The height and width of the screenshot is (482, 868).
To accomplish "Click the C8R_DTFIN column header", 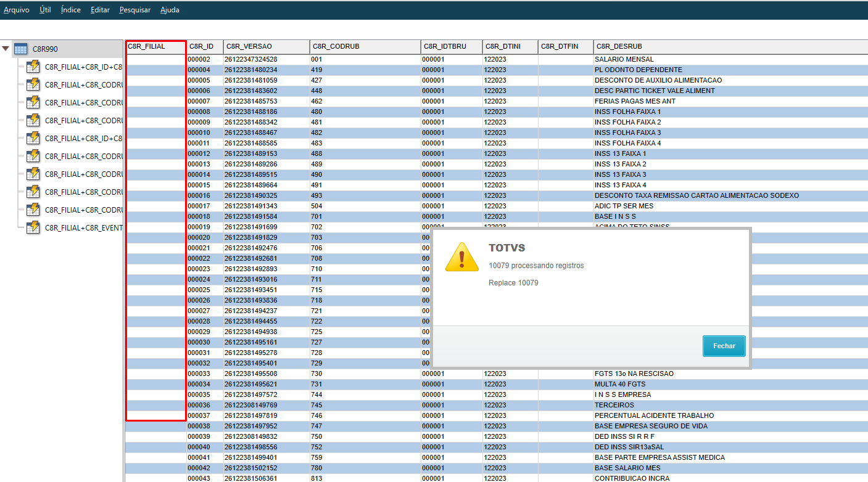I will click(566, 46).
